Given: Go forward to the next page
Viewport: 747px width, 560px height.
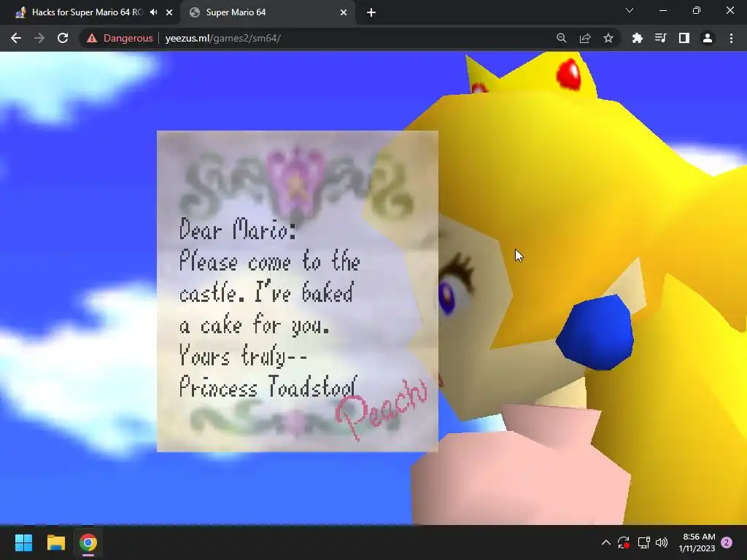Looking at the screenshot, I should pos(39,38).
